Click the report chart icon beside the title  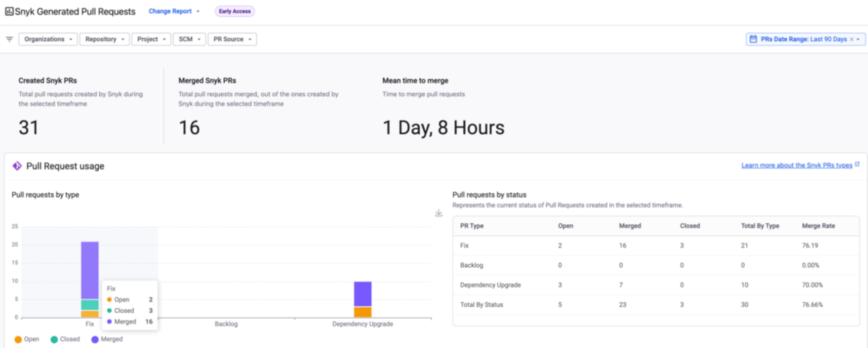[9, 12]
